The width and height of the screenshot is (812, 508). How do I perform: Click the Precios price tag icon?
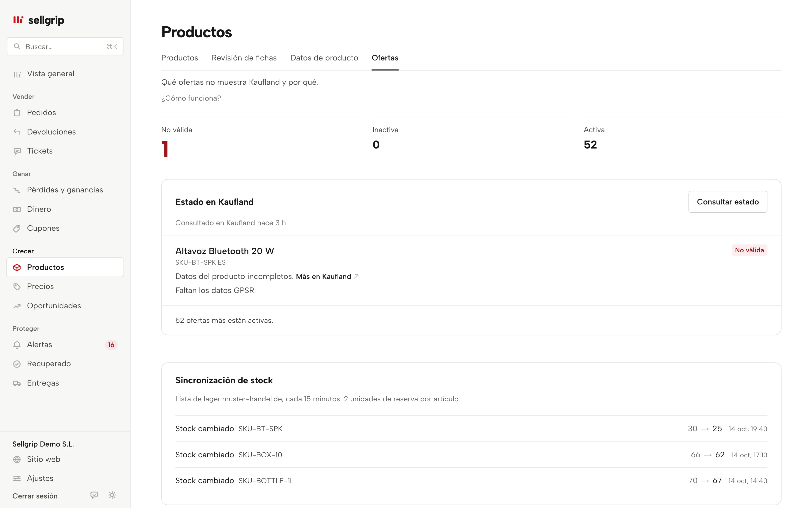pos(17,286)
